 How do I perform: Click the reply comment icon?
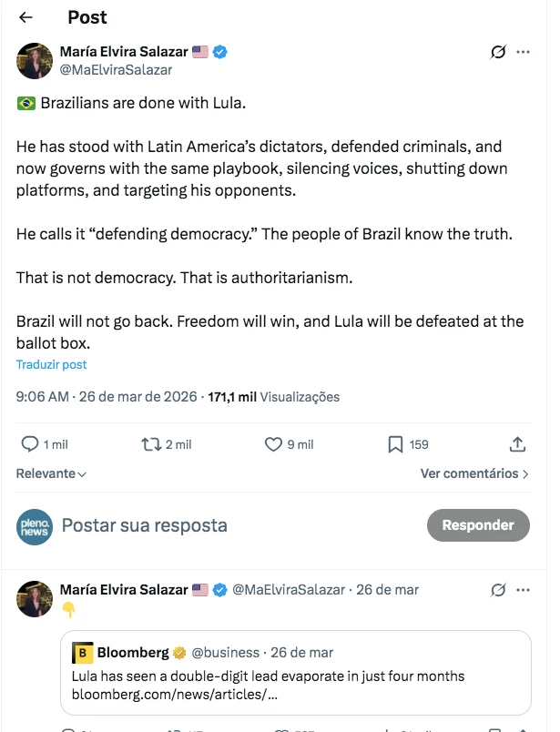(x=30, y=444)
